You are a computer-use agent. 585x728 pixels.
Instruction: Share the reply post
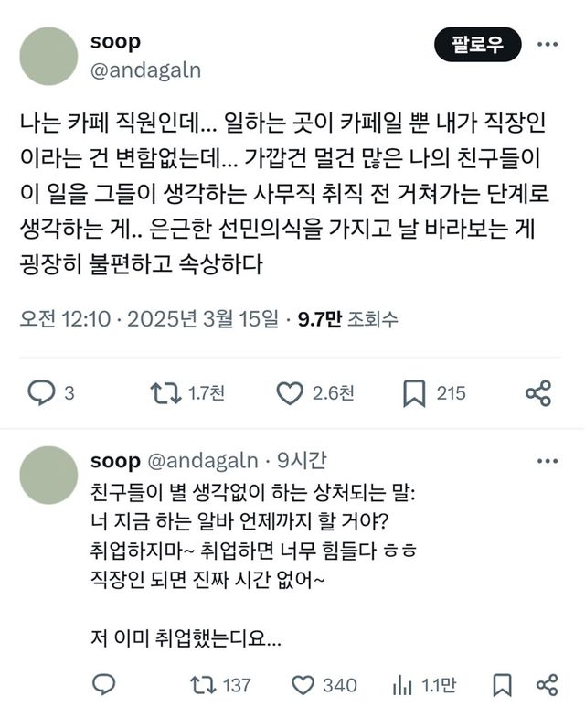pos(547,684)
